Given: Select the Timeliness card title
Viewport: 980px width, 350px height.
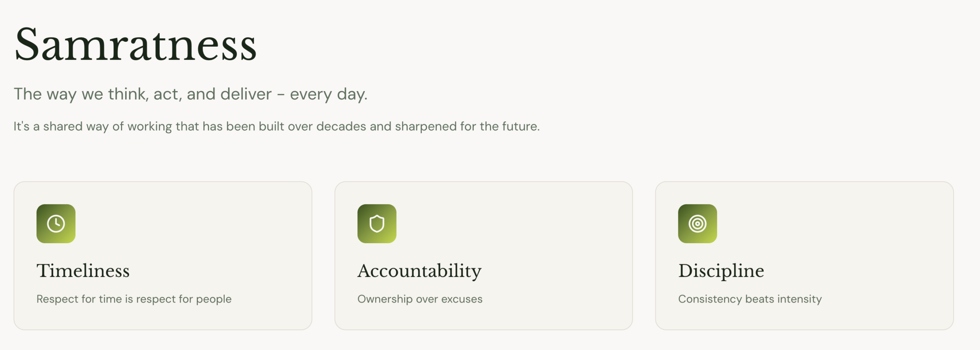Looking at the screenshot, I should [83, 271].
